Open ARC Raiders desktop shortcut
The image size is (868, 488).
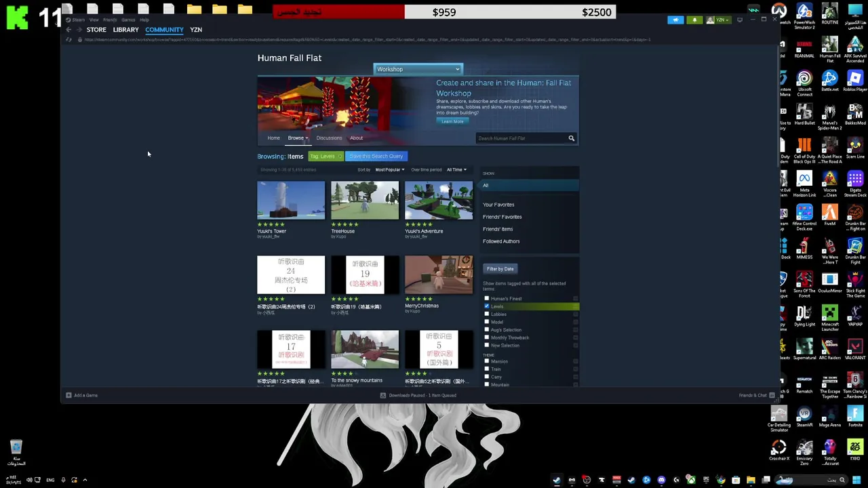(829, 350)
